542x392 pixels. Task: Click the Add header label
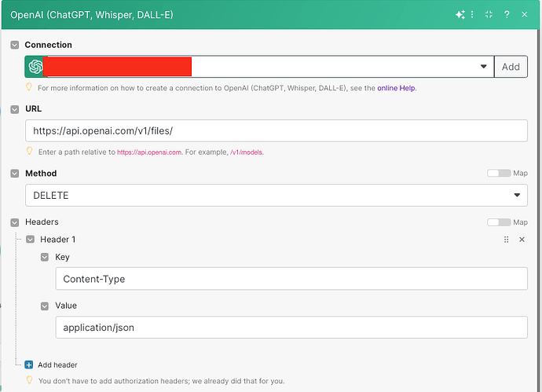(57, 365)
